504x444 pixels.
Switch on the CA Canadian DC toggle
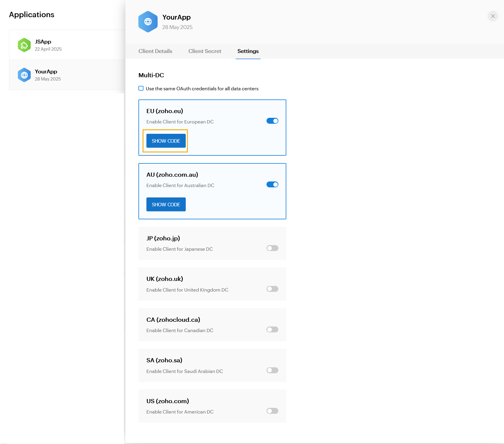pos(272,330)
